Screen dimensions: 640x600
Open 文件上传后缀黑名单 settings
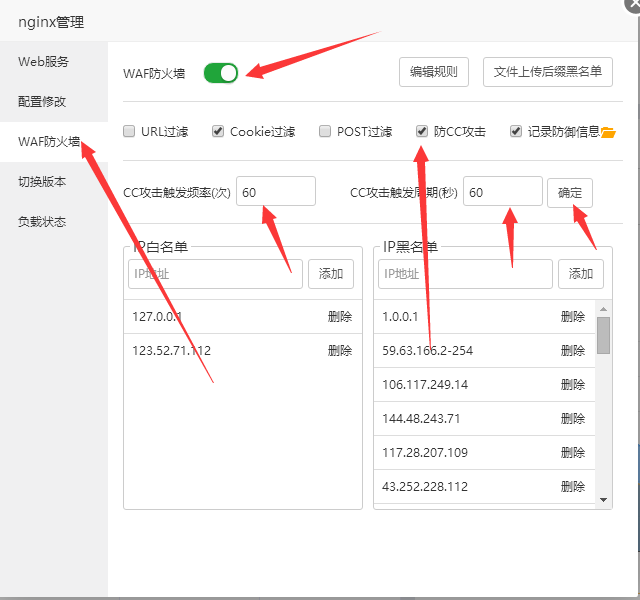coord(548,72)
